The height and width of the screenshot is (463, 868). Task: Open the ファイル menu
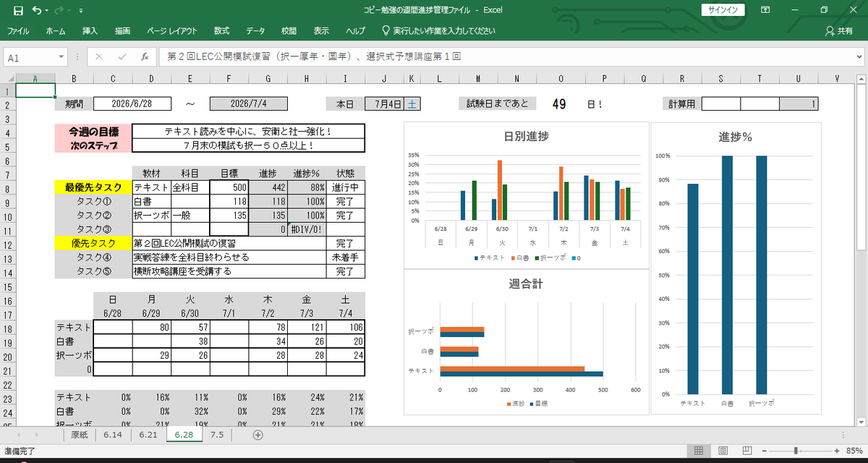pyautogui.click(x=18, y=31)
